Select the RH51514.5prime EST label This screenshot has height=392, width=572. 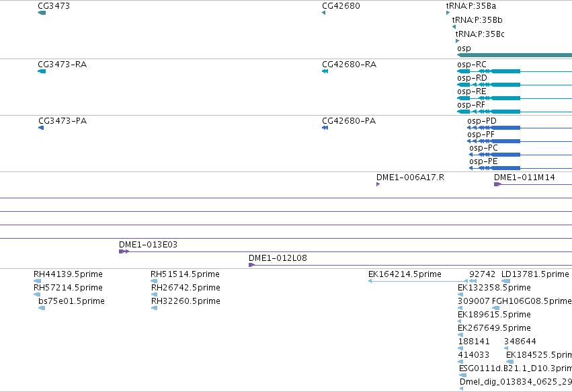185,274
